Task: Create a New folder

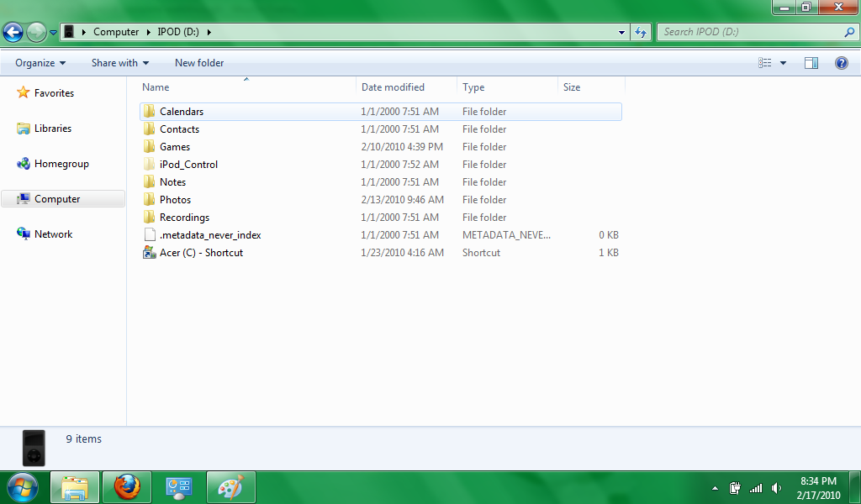Action: click(x=199, y=63)
